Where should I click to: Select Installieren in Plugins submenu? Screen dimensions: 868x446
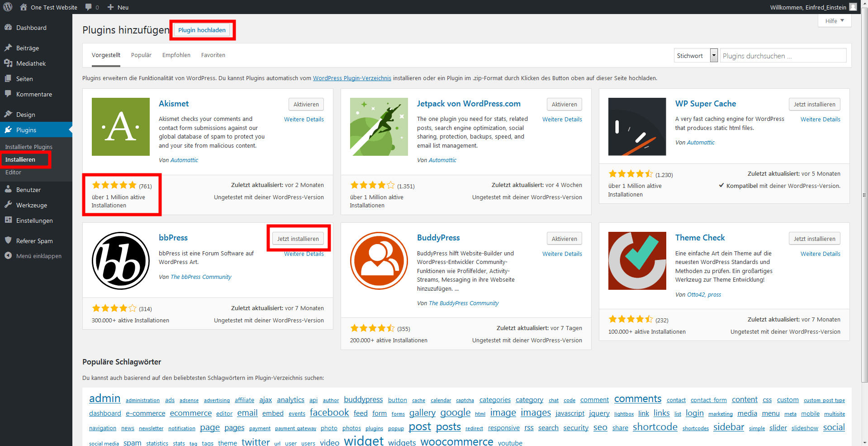[x=20, y=159]
